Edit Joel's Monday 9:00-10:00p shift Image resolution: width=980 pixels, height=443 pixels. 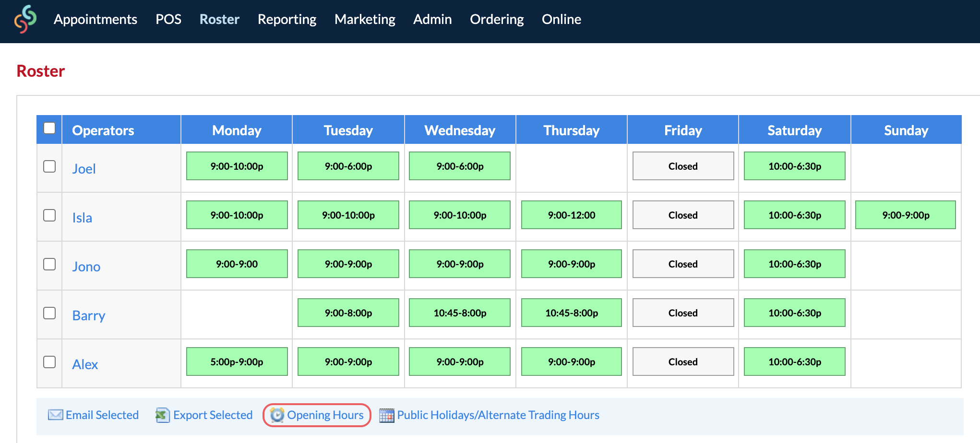(237, 166)
